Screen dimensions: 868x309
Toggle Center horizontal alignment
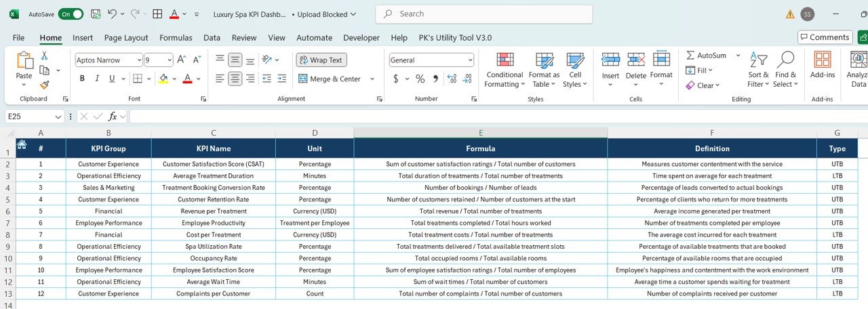pos(235,79)
